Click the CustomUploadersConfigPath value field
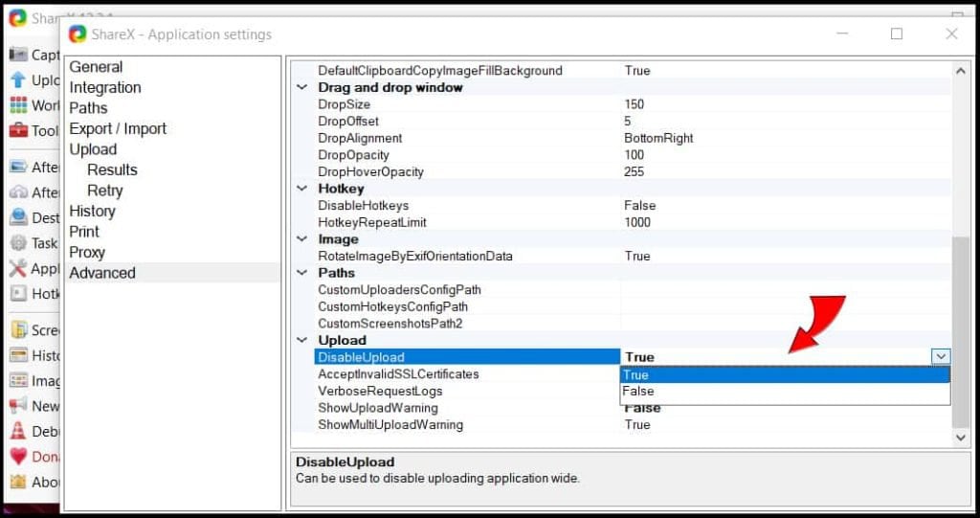The width and height of the screenshot is (980, 518). pos(786,290)
